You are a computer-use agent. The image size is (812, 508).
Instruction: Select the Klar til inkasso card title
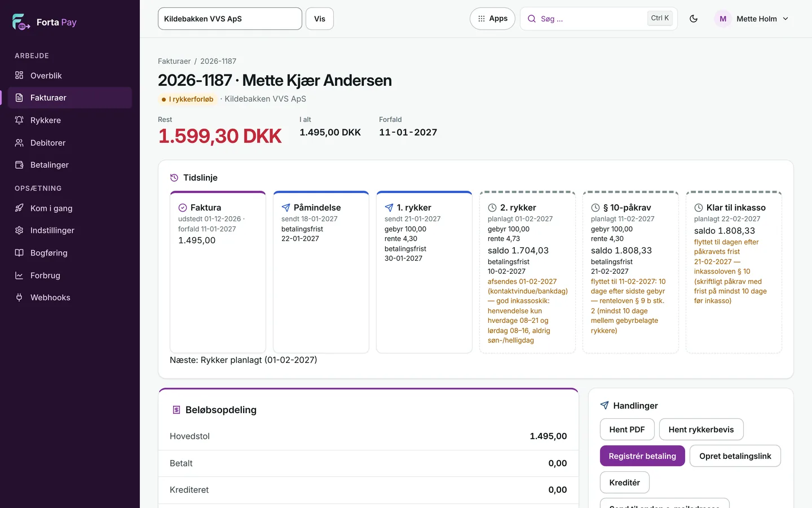[736, 208]
